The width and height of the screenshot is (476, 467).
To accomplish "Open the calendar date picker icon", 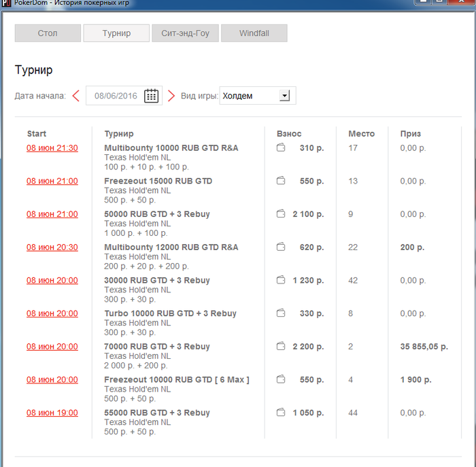I will [x=151, y=96].
